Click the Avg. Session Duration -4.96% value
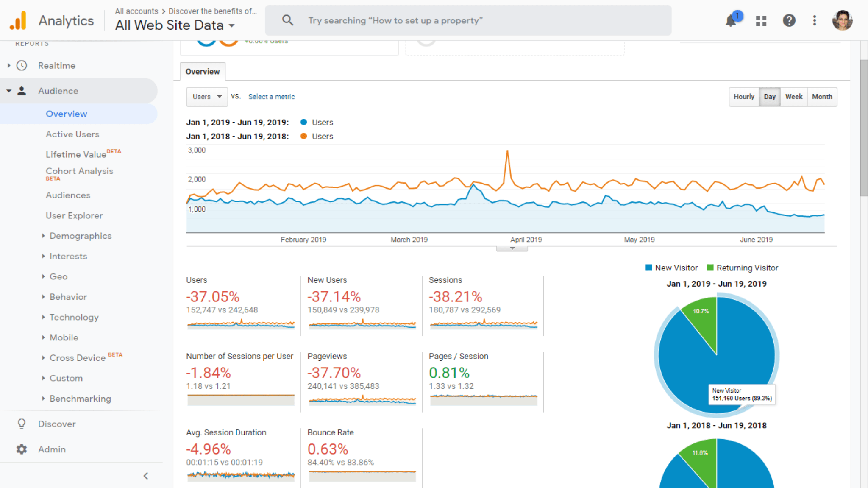This screenshot has height=488, width=868. click(x=209, y=449)
